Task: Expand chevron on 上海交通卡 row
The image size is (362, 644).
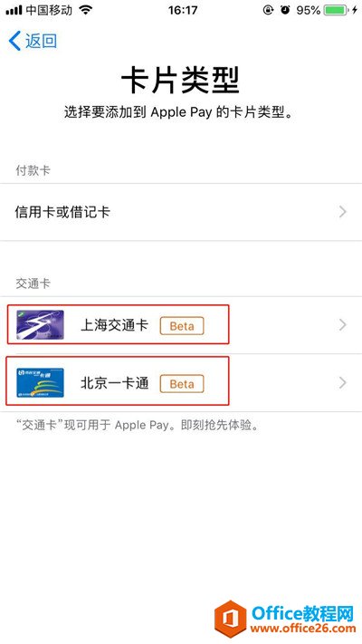Action: point(343,325)
